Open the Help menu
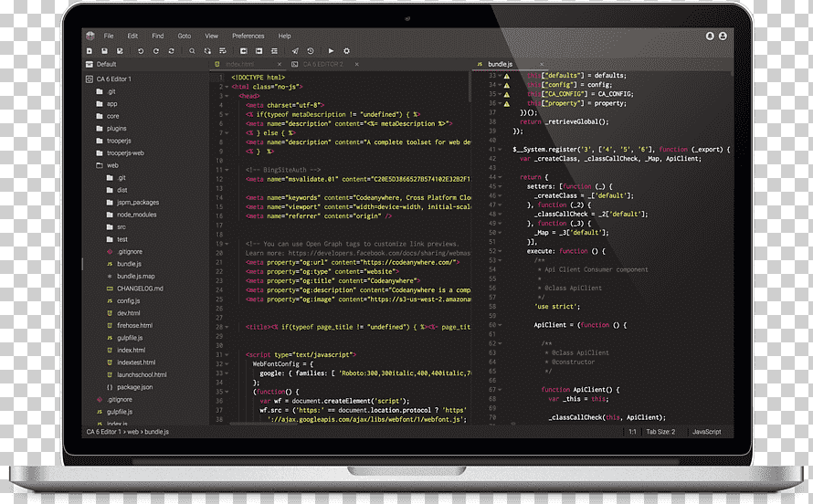 [284, 36]
